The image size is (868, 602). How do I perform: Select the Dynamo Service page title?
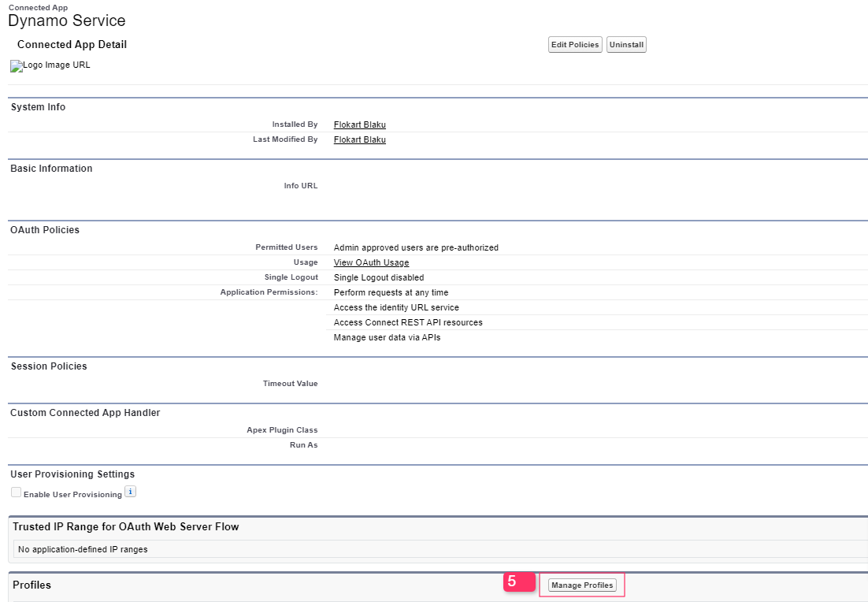66,21
